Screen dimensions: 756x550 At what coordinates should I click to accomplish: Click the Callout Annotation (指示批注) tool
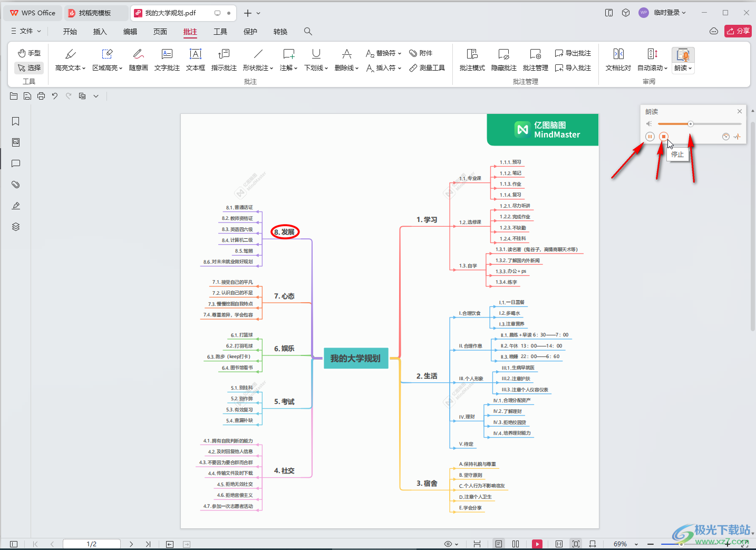[x=224, y=60]
